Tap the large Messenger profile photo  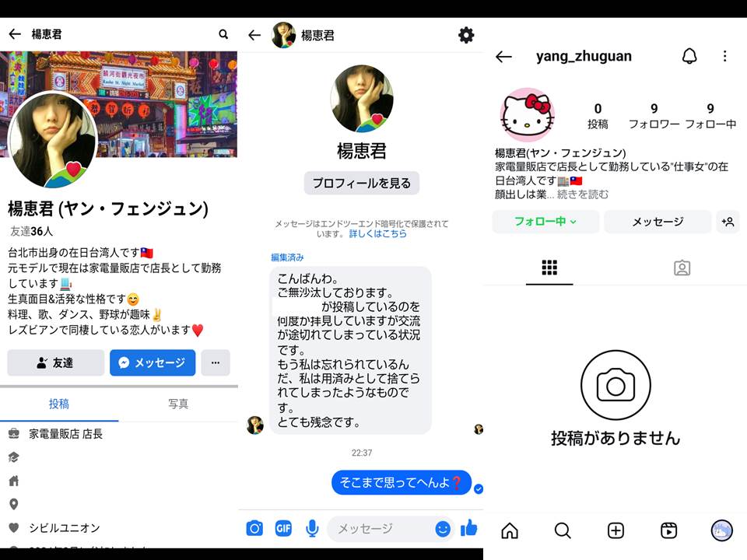point(362,99)
